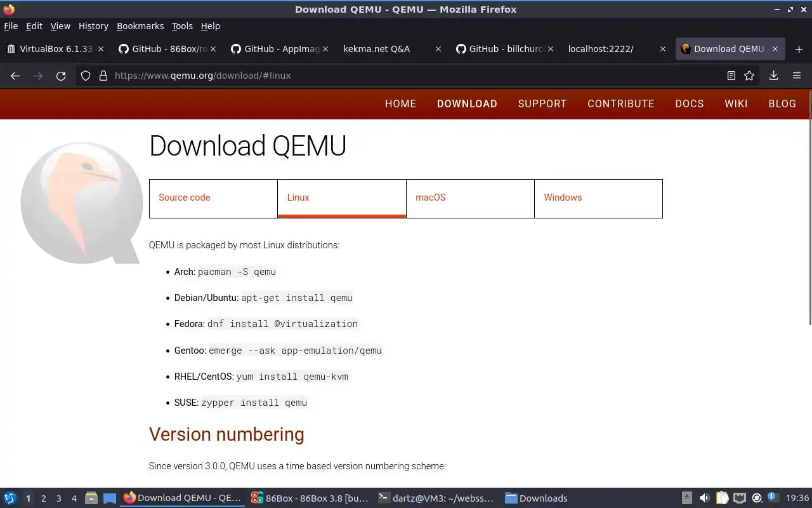Viewport: 812px width, 508px height.
Task: Switch to virtual desktop 4
Action: (x=74, y=498)
